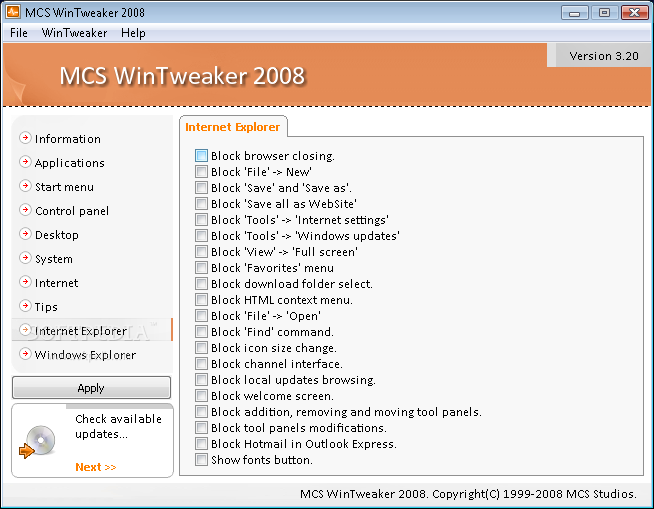Viewport: 654px width, 509px height.
Task: Enable Block channel interface
Action: [x=201, y=363]
